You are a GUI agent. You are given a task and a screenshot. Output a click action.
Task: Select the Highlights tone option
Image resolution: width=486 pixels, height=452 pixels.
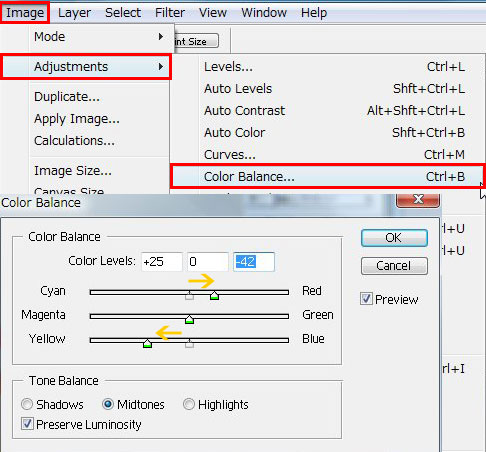pyautogui.click(x=189, y=404)
